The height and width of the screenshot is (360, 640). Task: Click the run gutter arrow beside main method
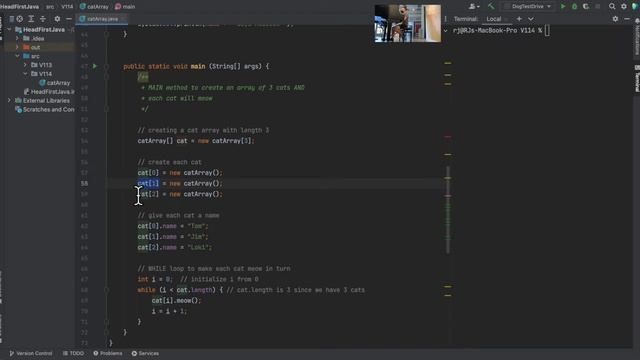point(95,66)
